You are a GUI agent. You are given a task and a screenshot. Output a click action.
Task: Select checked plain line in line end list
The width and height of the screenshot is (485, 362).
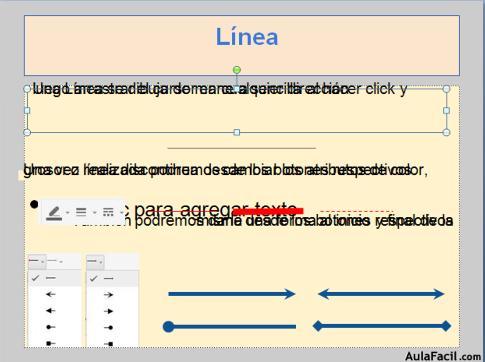click(x=112, y=278)
